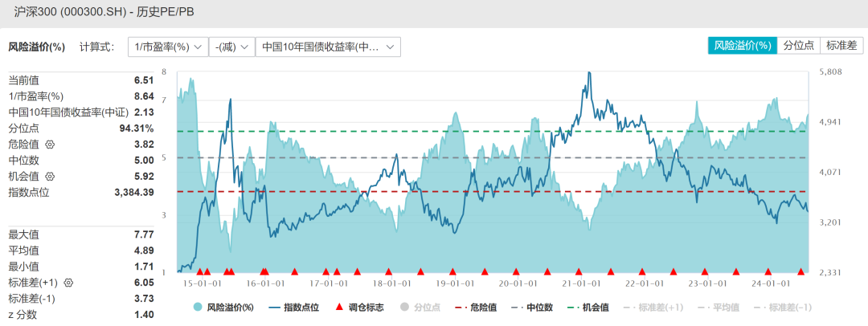
Task: Click the 最小值 1.71 value
Action: point(143,267)
